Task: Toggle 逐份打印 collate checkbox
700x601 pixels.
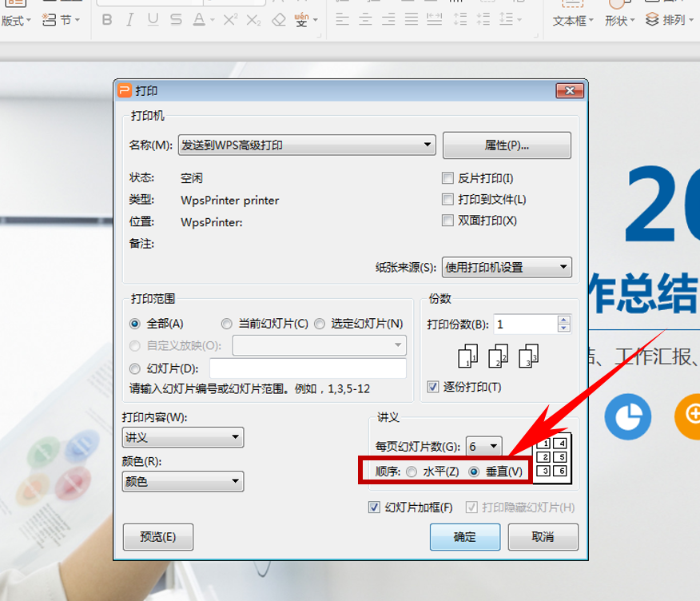Action: pyautogui.click(x=432, y=387)
